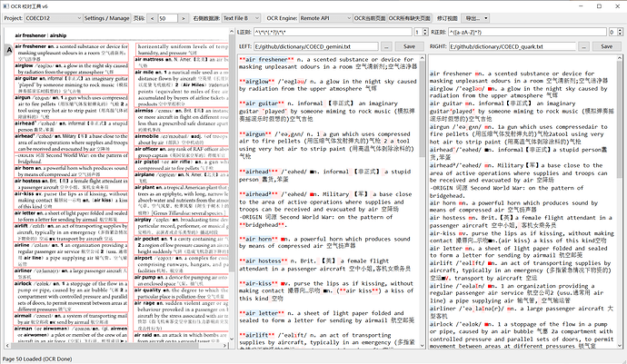Click the page number field showing 50
The width and height of the screenshot is (627, 364).
point(166,18)
